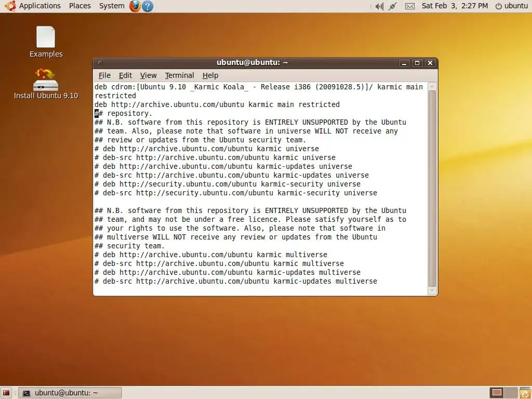Click '## team, and may not be under a free licence' line
Screen dimensions: 532x399
[250, 219]
